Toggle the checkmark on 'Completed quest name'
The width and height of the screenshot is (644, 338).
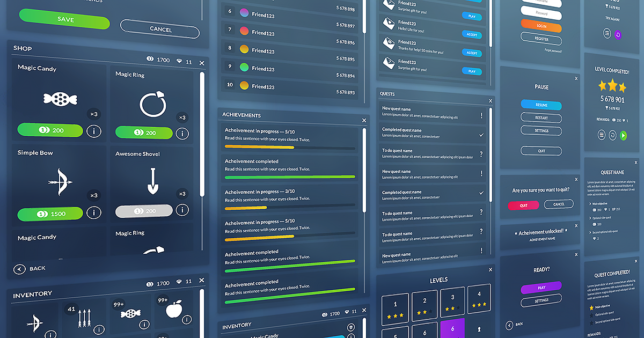click(482, 135)
